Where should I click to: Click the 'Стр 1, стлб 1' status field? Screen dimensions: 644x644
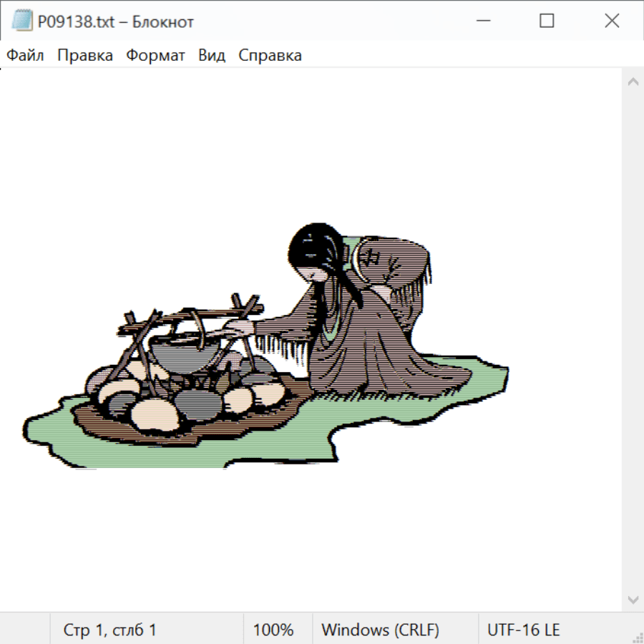(110, 630)
